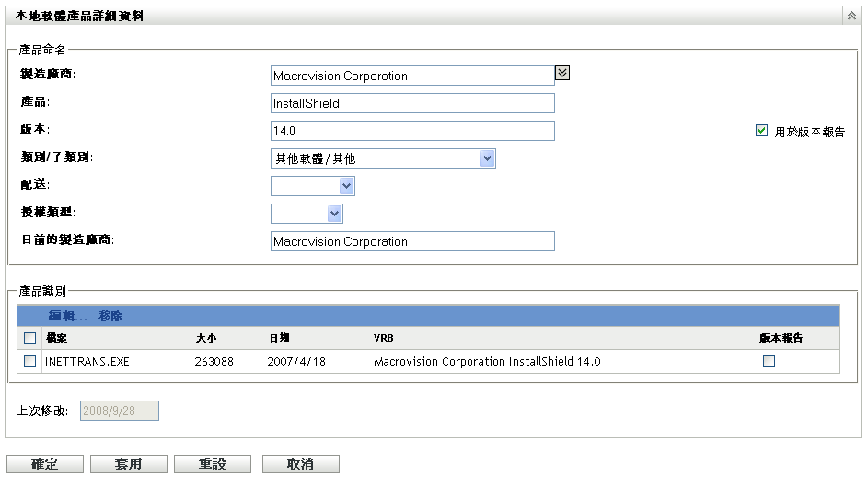The height and width of the screenshot is (477, 868).
Task: Click the 製造廠商 Macrovision Corporation field
Action: (x=412, y=76)
